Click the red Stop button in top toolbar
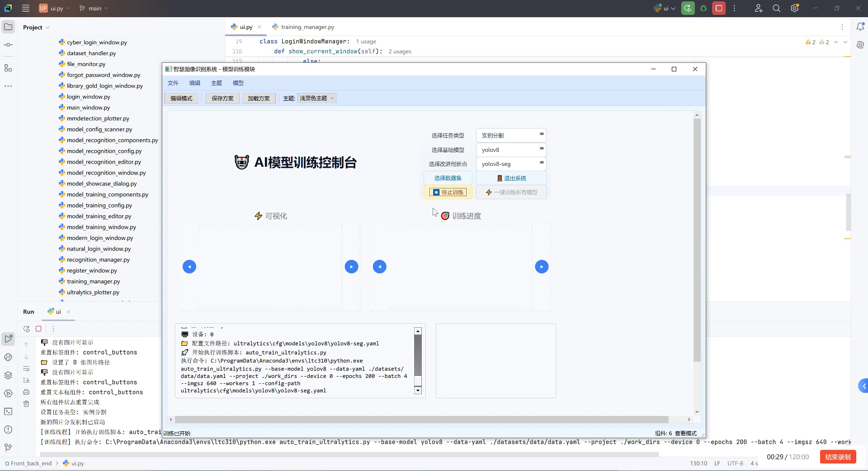The image size is (868, 471). coord(719,8)
